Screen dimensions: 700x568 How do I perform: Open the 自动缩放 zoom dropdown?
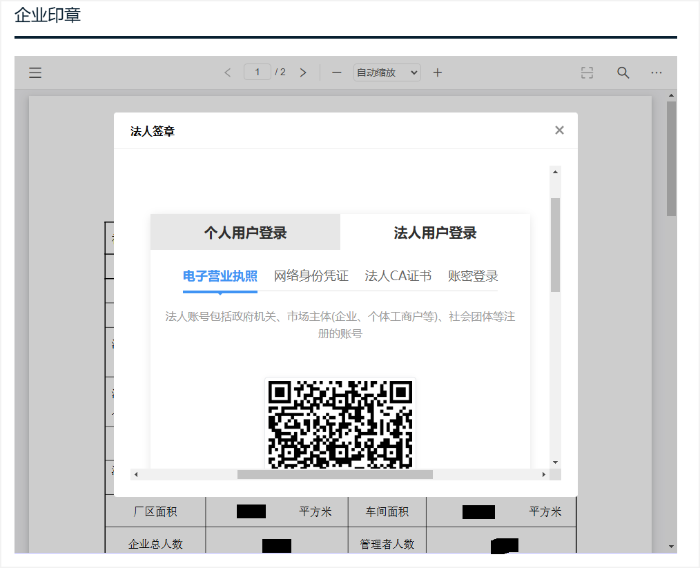point(387,72)
